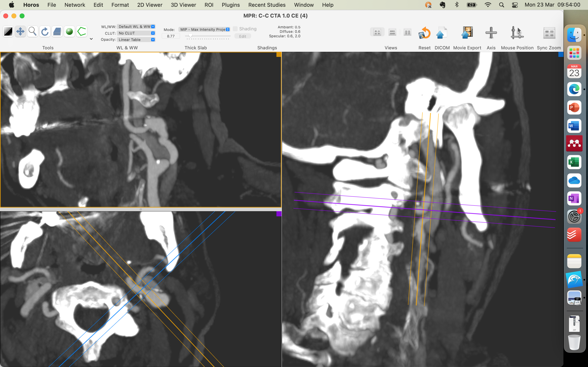Click the Mouse Position button

point(517,33)
